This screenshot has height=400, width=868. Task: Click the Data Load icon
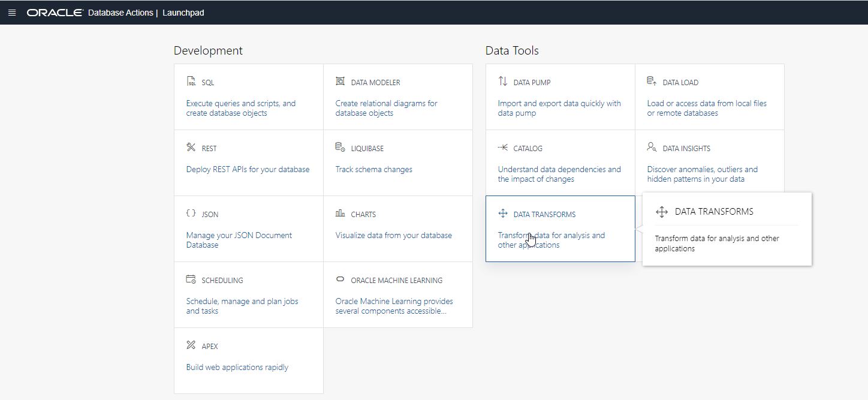tap(652, 82)
